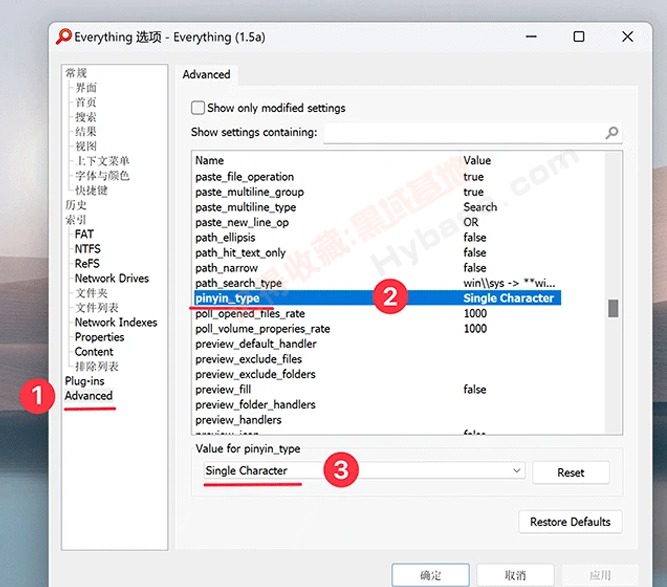Select 结果 in the options tree
The width and height of the screenshot is (667, 587).
[x=86, y=131]
